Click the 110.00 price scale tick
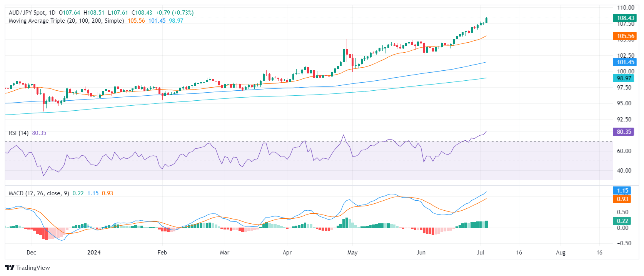The height and width of the screenshot is (276, 644). coord(626,8)
